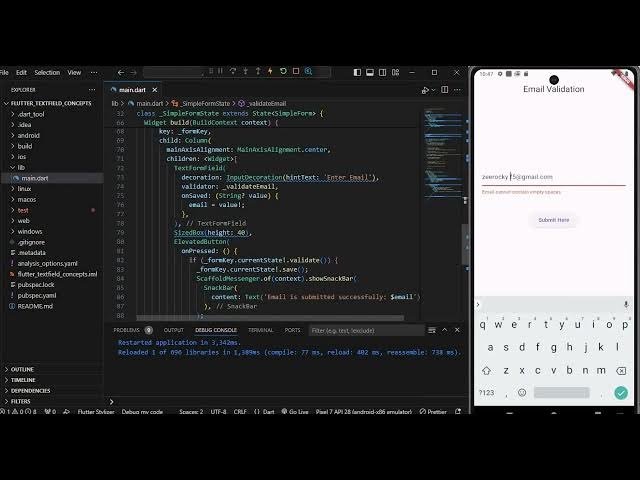Open Customize Layout icon

[396, 72]
